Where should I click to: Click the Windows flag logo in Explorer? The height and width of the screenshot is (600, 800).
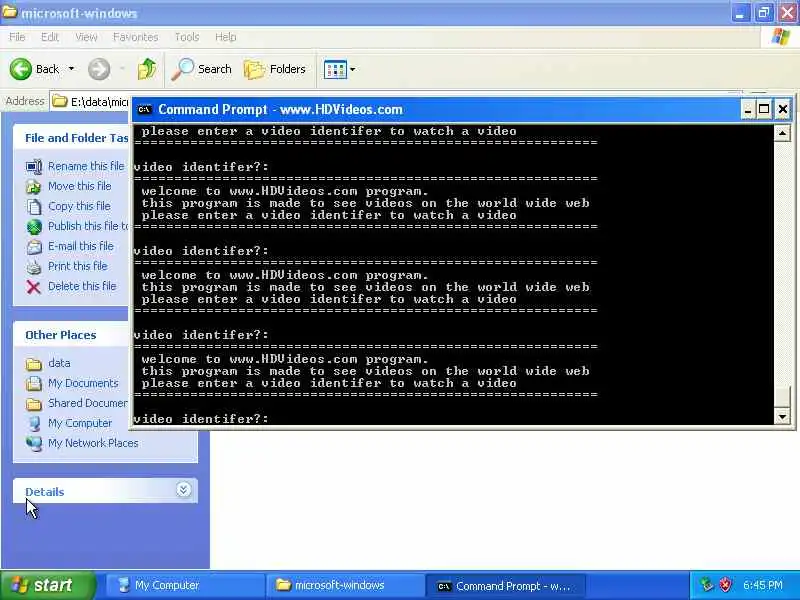coord(781,37)
